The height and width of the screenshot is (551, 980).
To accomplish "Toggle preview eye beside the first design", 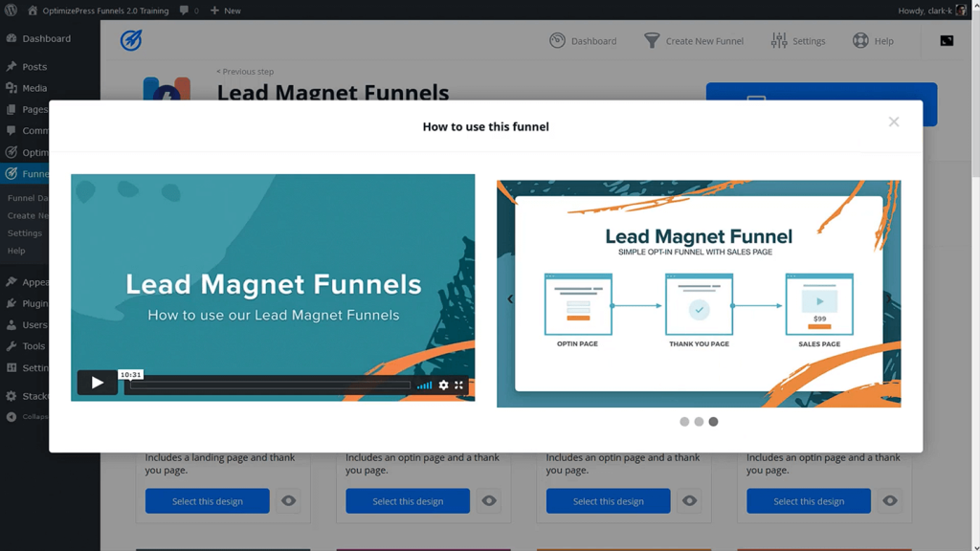I will [288, 500].
